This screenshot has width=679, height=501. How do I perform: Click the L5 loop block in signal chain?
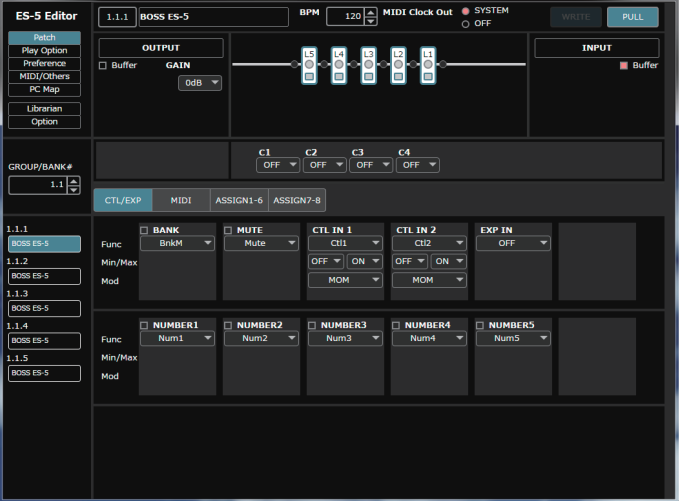310,64
